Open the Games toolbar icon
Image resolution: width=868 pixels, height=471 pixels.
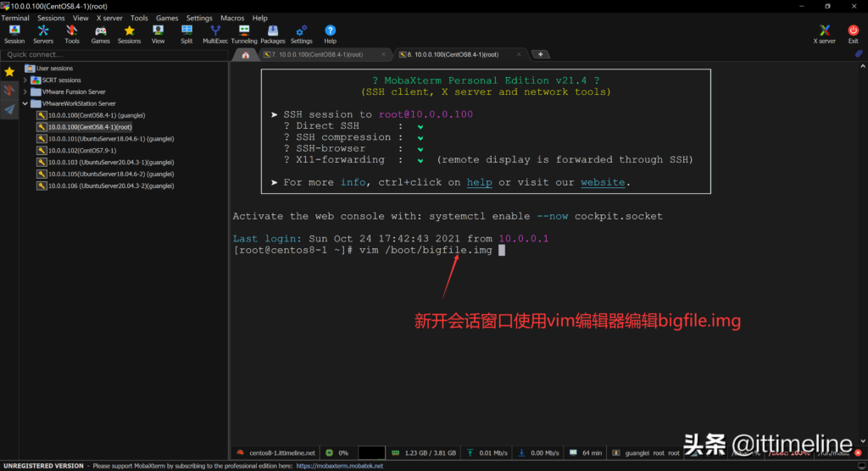point(101,34)
